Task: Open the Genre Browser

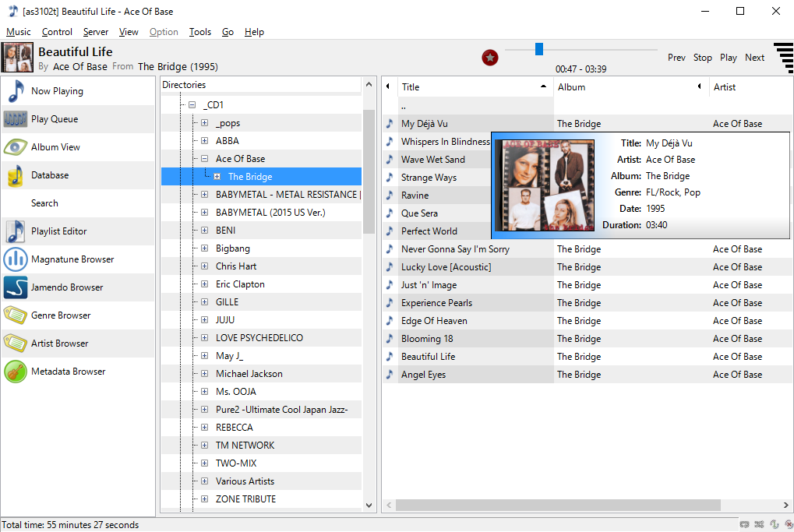Action: coord(78,315)
